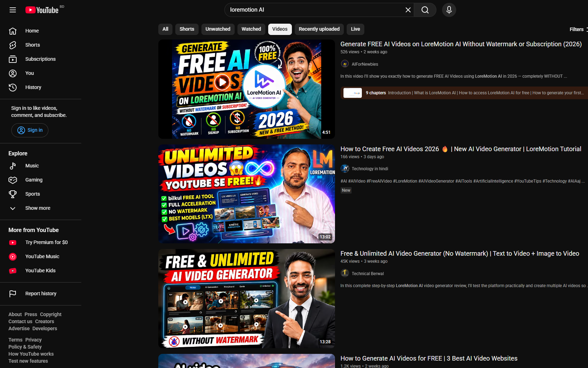This screenshot has width=588, height=368.
Task: Click How YouTube works link
Action: point(31,354)
